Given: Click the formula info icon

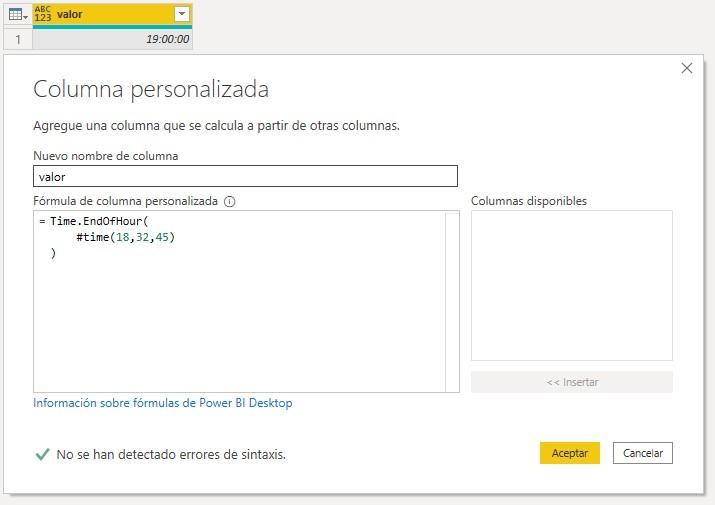Looking at the screenshot, I should (x=230, y=201).
